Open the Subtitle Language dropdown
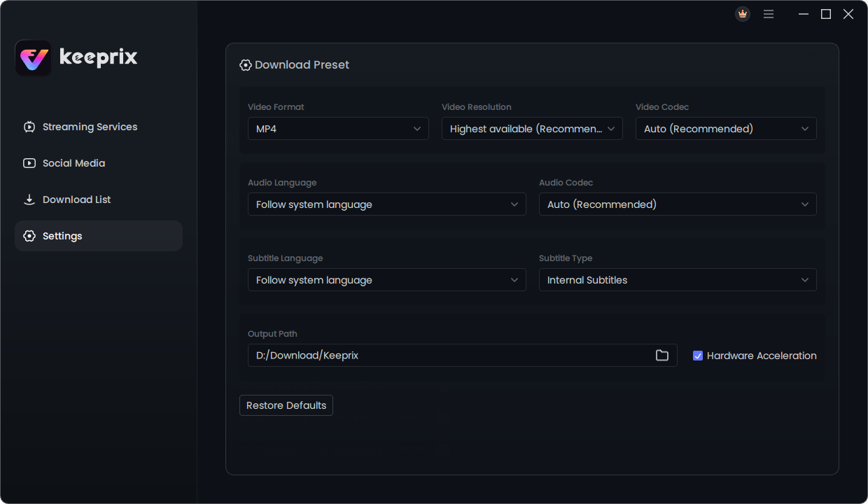 [387, 280]
